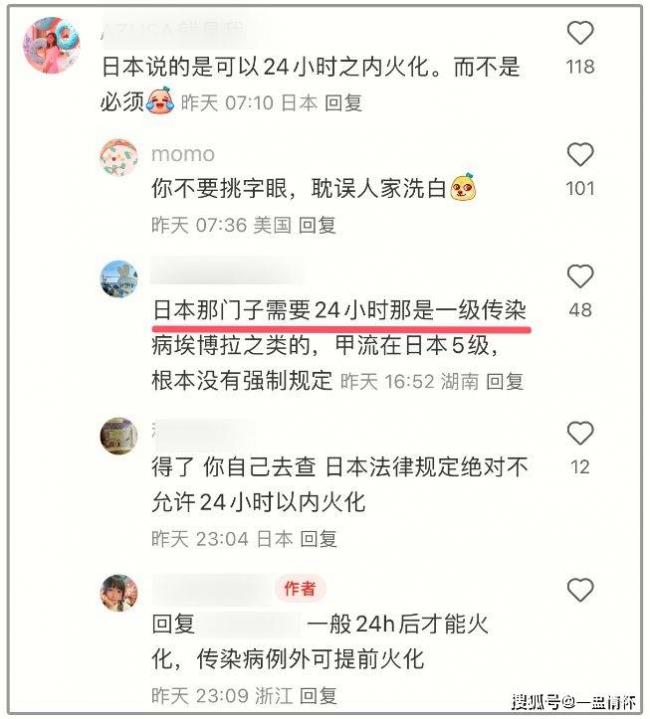Click the underlined text 日本那门子需要24小时
The image size is (650, 719).
pos(269,310)
